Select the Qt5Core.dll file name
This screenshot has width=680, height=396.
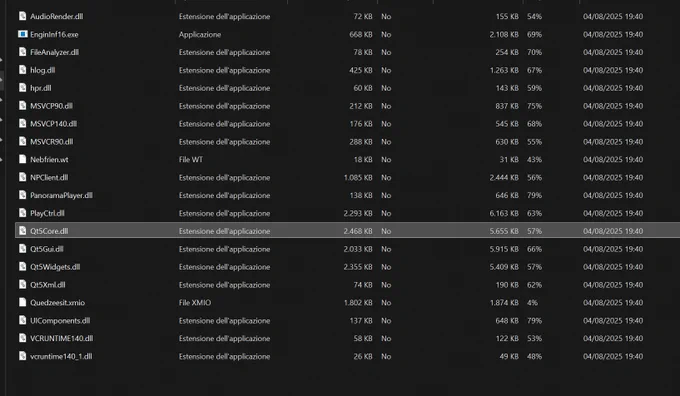click(x=49, y=231)
